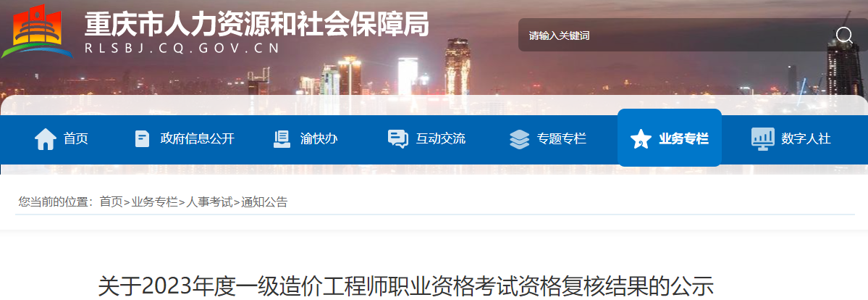Image resolution: width=868 pixels, height=300 pixels.
Task: Click the chat bubbles interaction icon
Action: tap(398, 138)
